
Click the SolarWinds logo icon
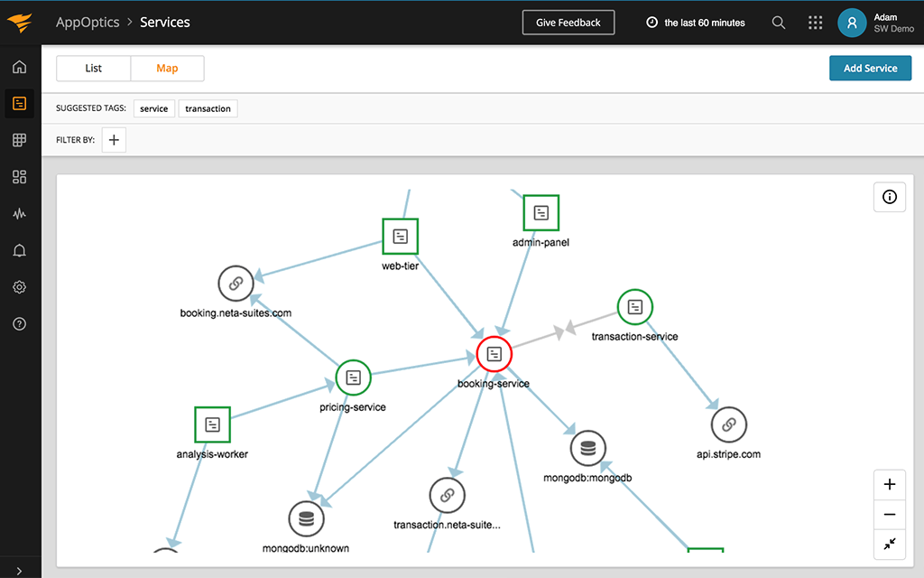[20, 23]
